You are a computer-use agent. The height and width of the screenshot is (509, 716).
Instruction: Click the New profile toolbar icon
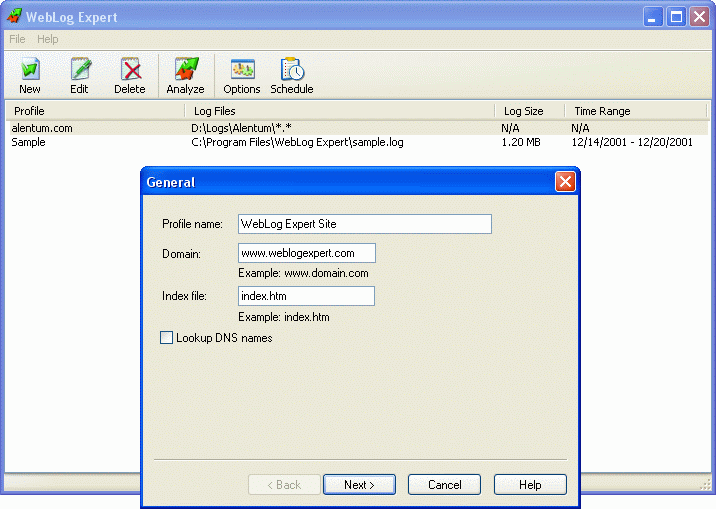click(30, 75)
